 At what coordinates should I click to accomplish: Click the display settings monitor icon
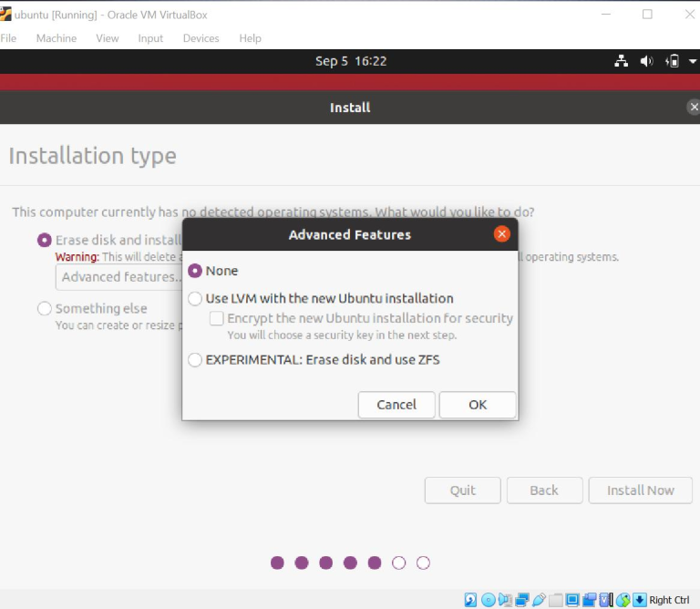(x=572, y=600)
